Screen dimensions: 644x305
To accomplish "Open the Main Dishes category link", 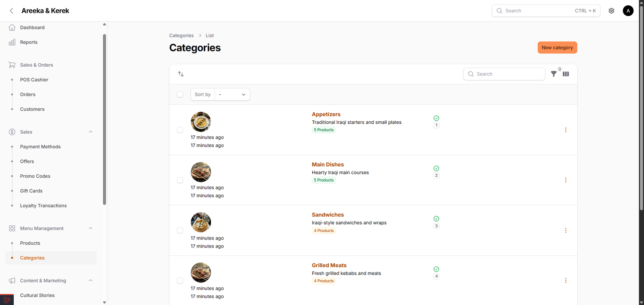I will pyautogui.click(x=328, y=165).
